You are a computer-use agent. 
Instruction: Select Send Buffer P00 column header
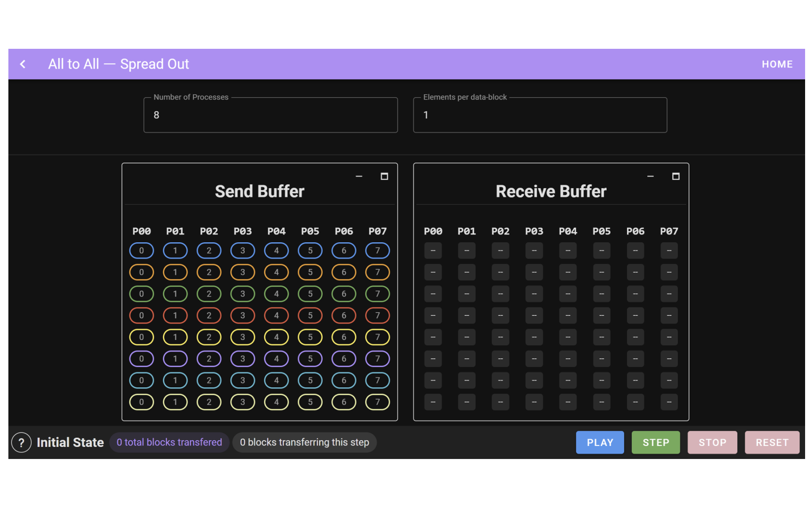click(142, 231)
